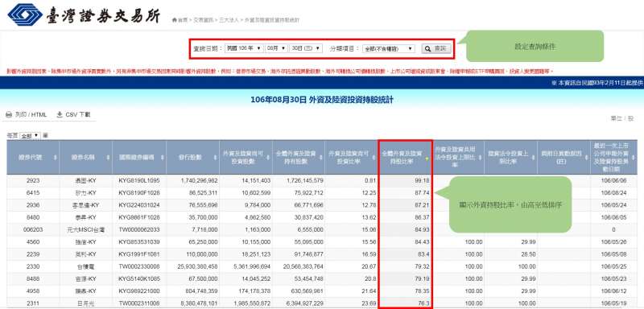Go to 三大法人 in breadcrumb
Image resolution: width=644 pixels, height=309 pixels.
229,20
